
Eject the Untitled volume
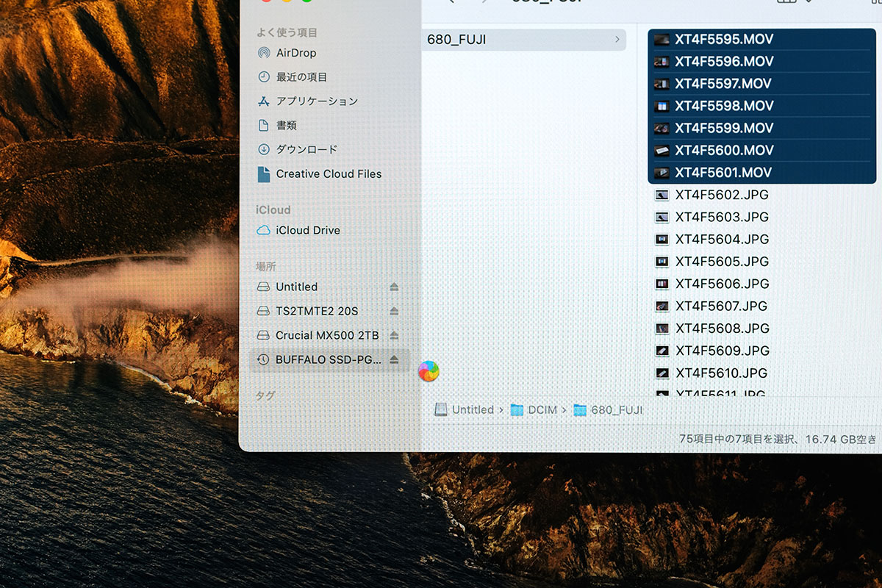[394, 287]
